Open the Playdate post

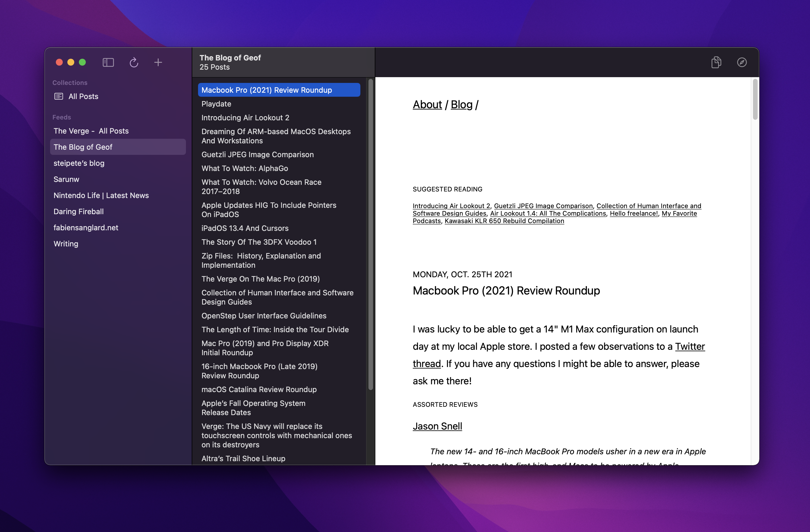tap(216, 104)
